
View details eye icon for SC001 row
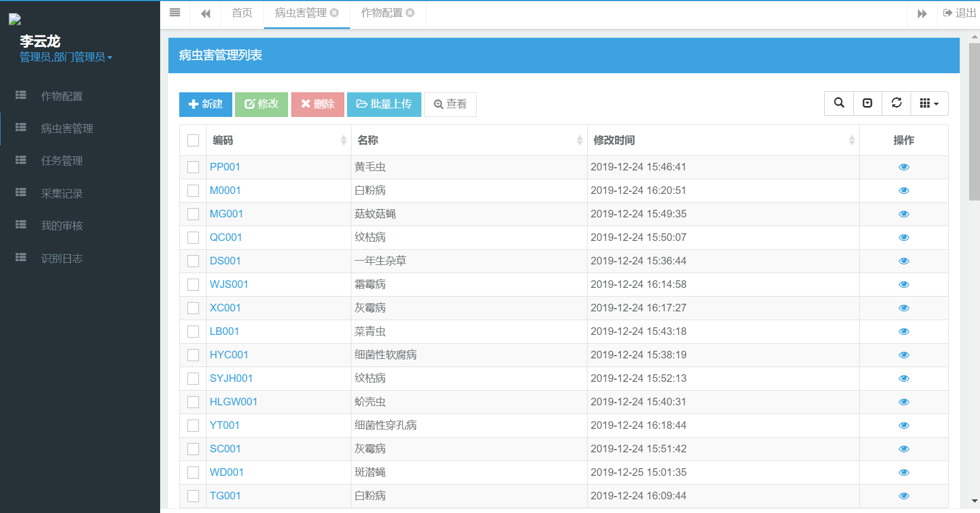[x=904, y=449]
